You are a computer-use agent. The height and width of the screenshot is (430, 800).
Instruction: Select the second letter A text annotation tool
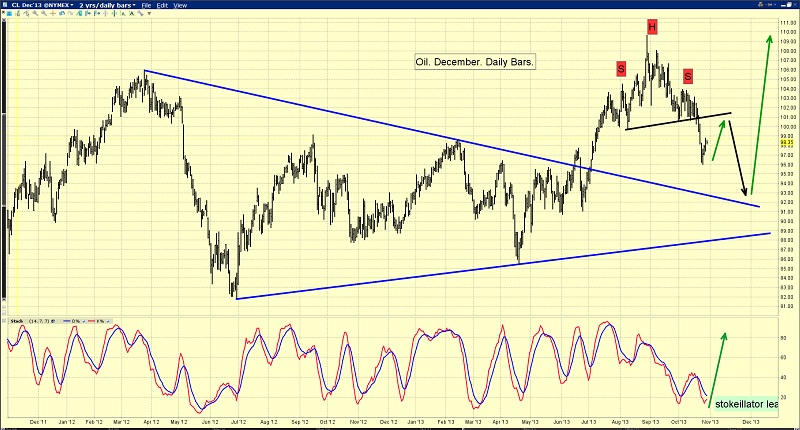[132, 14]
